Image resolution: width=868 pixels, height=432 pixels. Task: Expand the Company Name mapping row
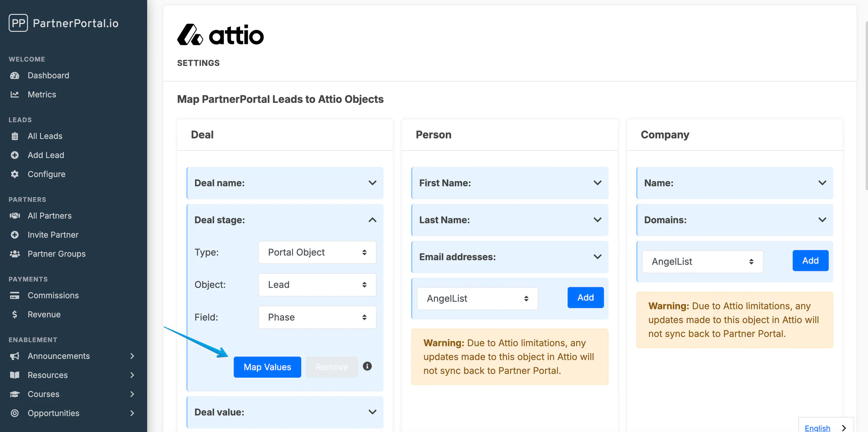point(735,183)
